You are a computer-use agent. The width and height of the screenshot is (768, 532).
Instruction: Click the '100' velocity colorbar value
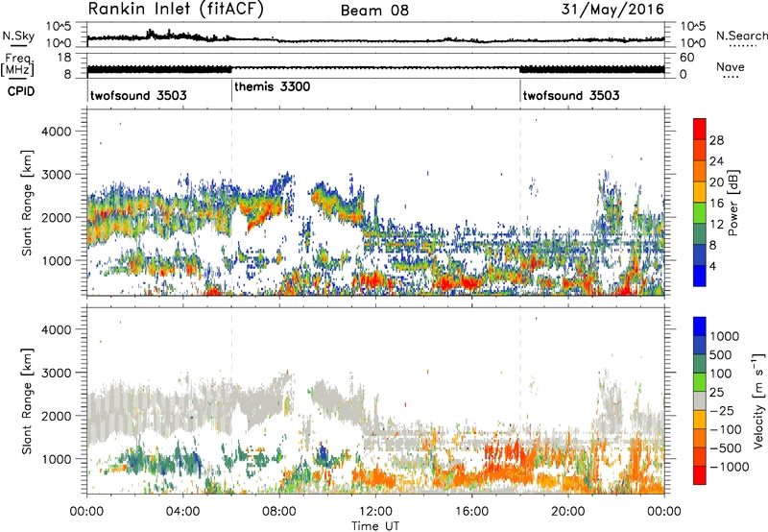[721, 374]
